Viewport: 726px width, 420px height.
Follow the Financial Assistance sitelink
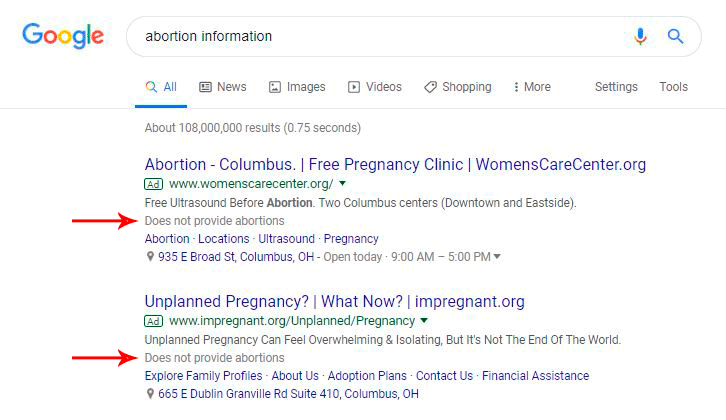(535, 376)
